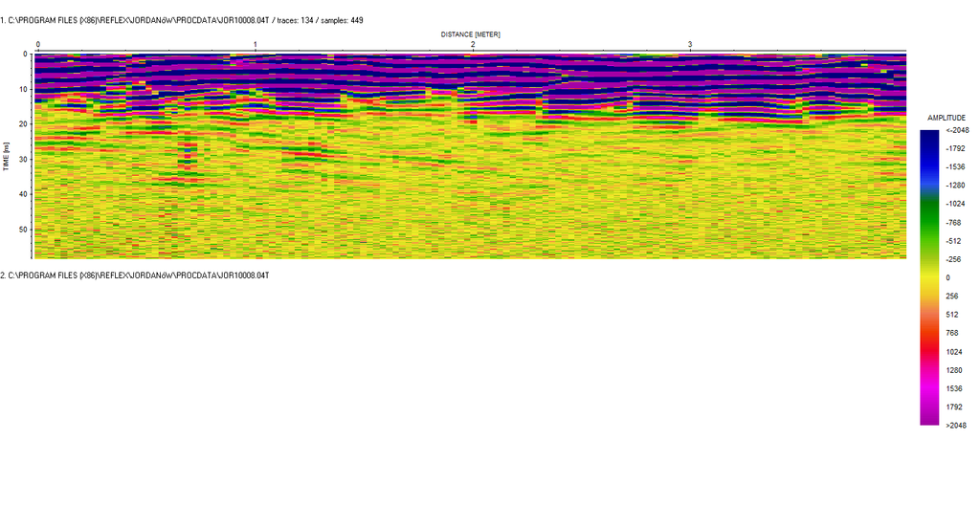
Task: Click the >2048 amplitude scale label
Action: tap(957, 425)
